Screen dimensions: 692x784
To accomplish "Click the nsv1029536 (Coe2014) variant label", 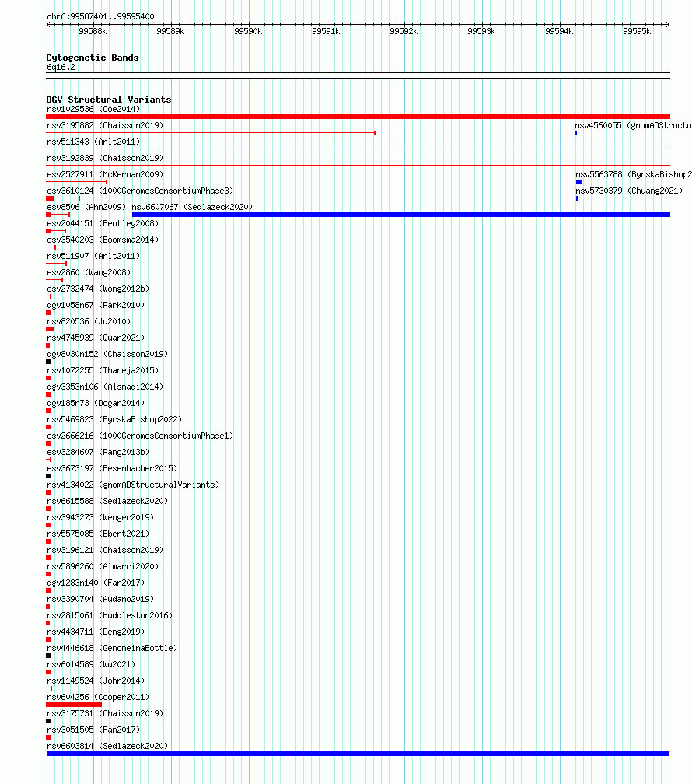I will pos(93,109).
